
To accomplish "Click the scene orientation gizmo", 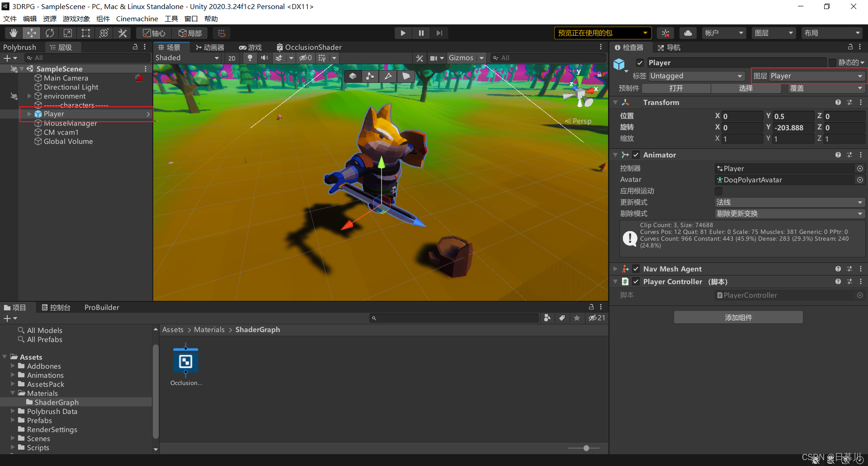I will coord(581,93).
